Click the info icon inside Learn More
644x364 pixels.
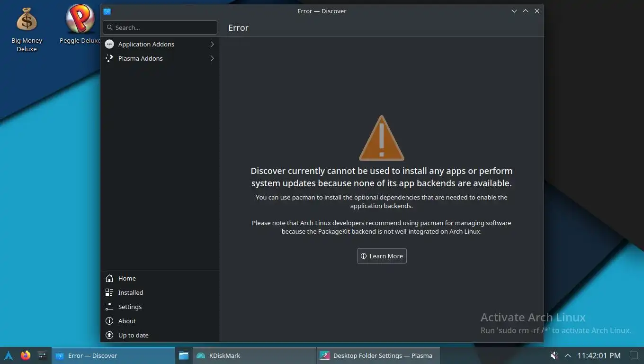click(364, 256)
